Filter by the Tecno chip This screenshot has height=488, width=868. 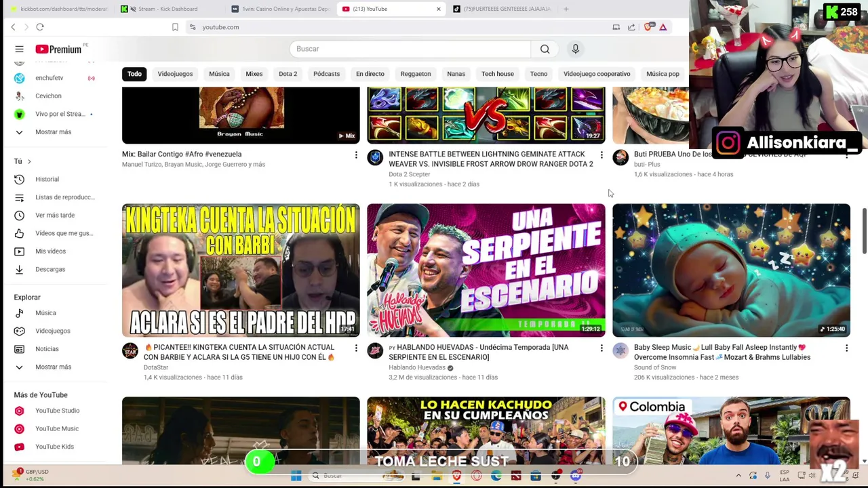point(538,74)
